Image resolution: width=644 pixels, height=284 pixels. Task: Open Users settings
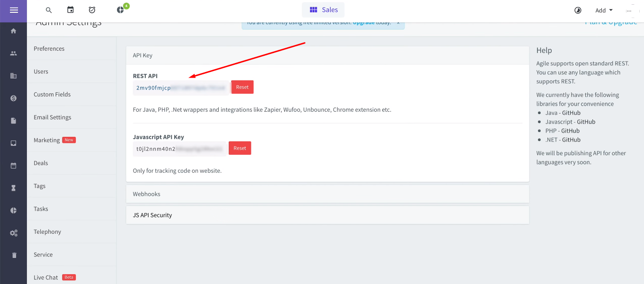click(72, 71)
